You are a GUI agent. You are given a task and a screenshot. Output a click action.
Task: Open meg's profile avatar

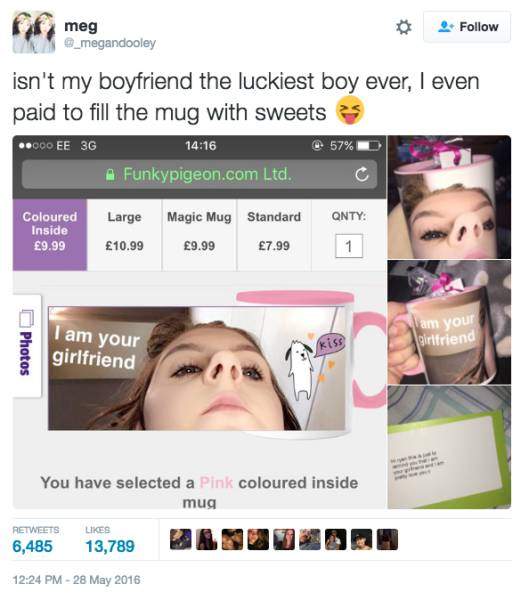point(34,32)
